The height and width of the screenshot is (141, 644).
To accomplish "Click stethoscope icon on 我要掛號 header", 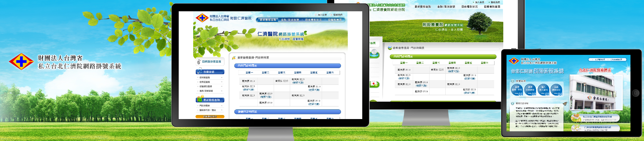I will point(199,71).
